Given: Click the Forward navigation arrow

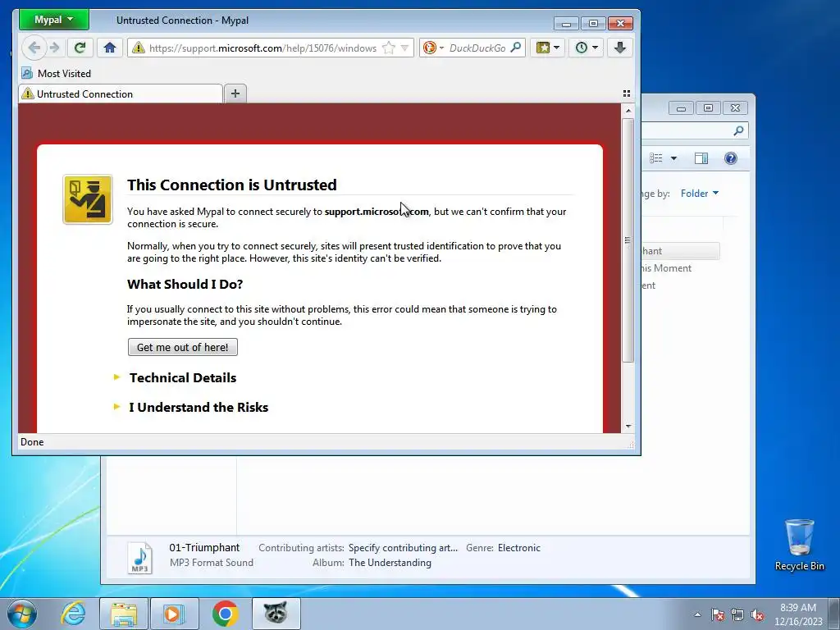Looking at the screenshot, I should (55, 48).
